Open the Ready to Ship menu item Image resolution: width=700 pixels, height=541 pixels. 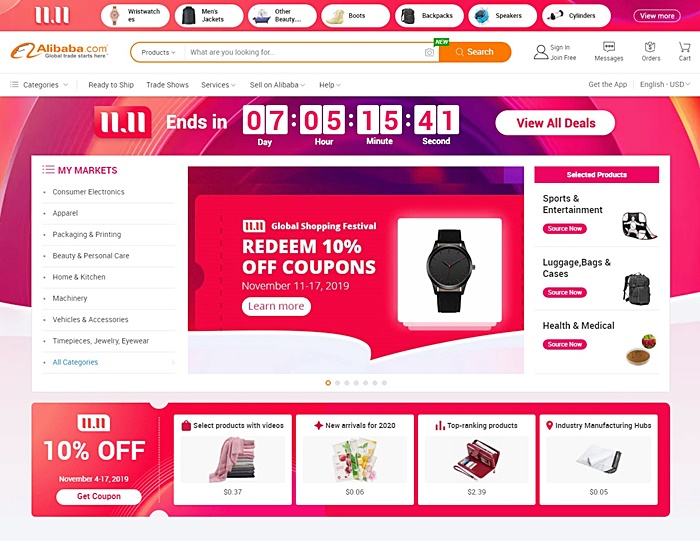point(111,85)
